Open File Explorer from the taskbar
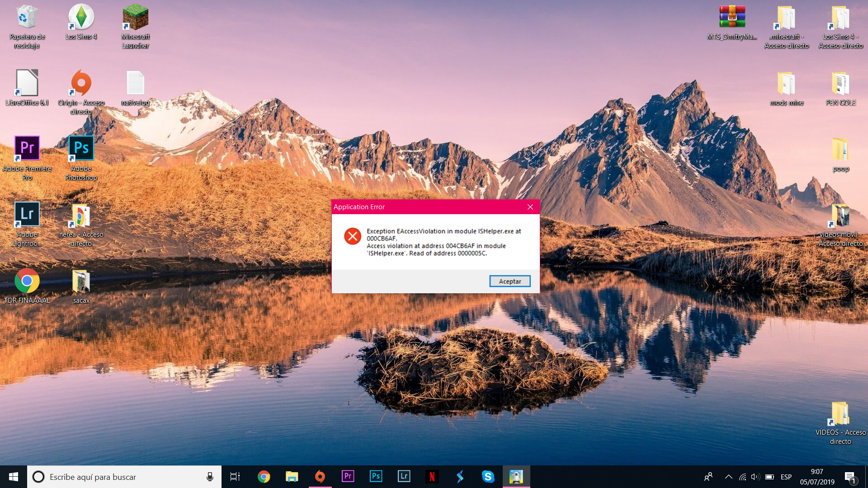The width and height of the screenshot is (868, 488). pyautogui.click(x=292, y=477)
